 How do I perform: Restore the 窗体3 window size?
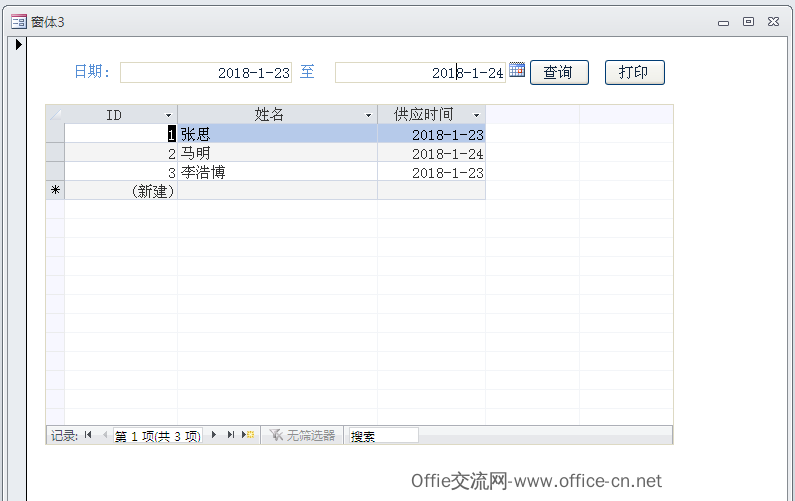[748, 21]
